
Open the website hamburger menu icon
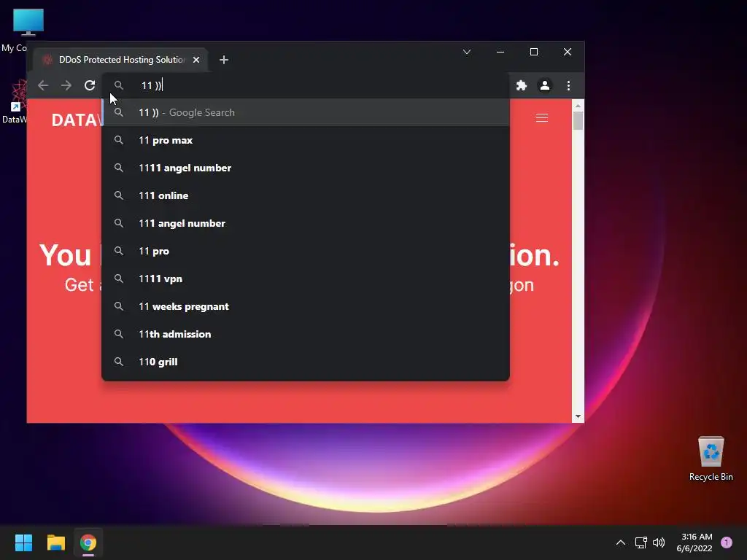point(542,117)
